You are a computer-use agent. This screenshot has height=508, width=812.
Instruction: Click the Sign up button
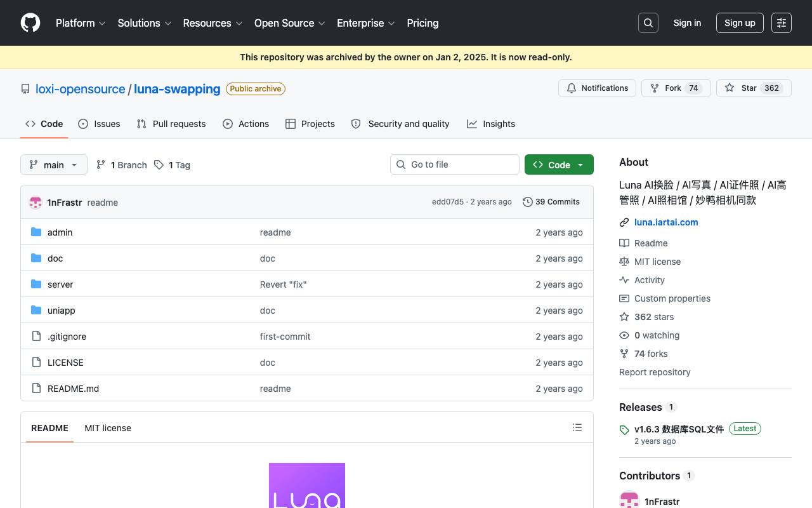point(740,23)
